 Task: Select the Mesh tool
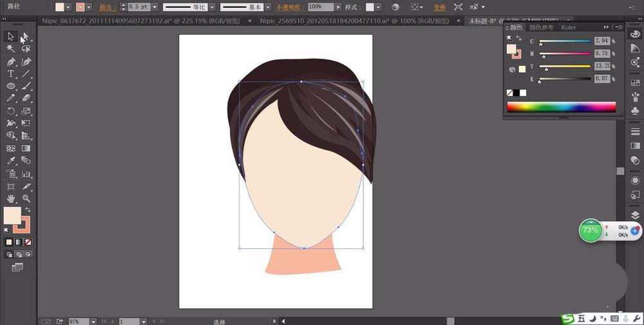[x=11, y=148]
